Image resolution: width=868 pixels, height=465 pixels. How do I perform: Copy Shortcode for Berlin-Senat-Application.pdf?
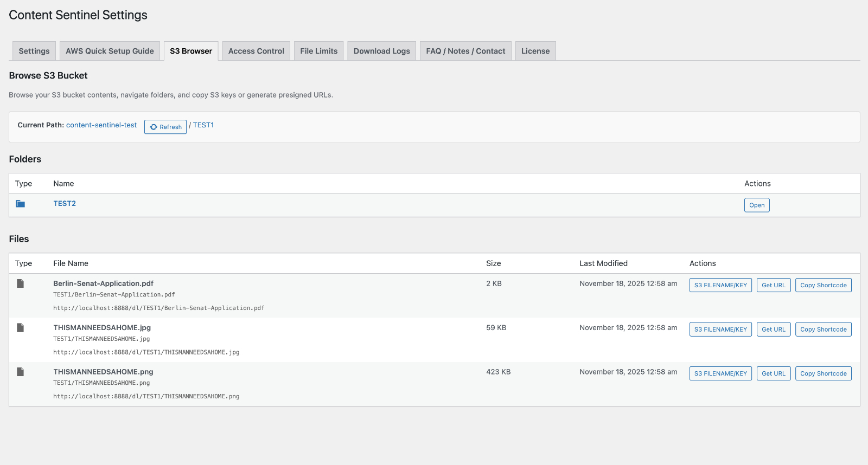coord(824,285)
